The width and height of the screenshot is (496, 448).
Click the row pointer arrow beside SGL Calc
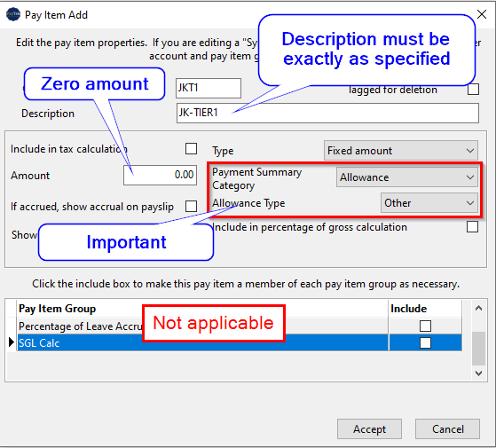click(12, 342)
